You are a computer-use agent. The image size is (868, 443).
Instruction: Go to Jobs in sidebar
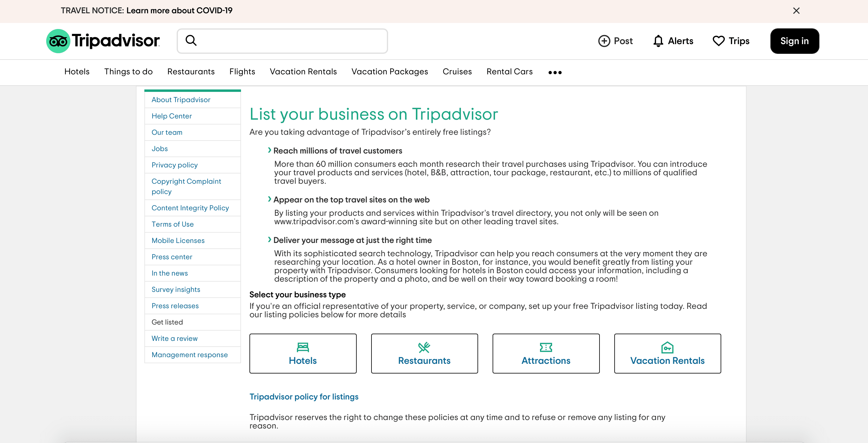tap(159, 149)
